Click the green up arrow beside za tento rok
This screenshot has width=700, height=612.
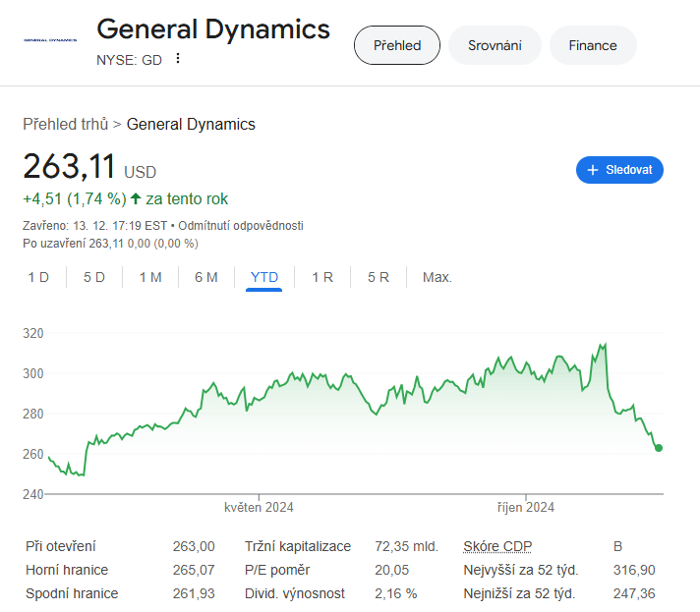click(136, 198)
